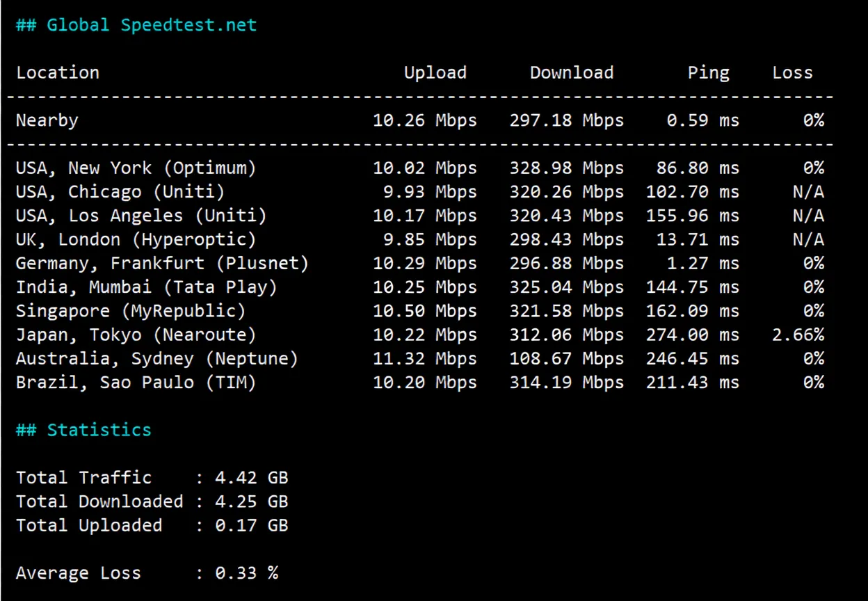Click London ping value '13.71 ms'
The height and width of the screenshot is (601, 868).
tap(698, 239)
